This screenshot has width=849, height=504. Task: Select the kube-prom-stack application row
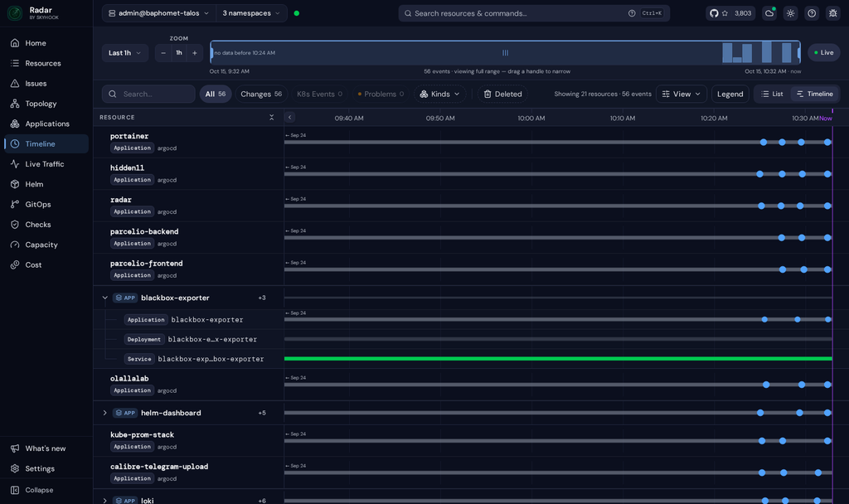click(188, 441)
